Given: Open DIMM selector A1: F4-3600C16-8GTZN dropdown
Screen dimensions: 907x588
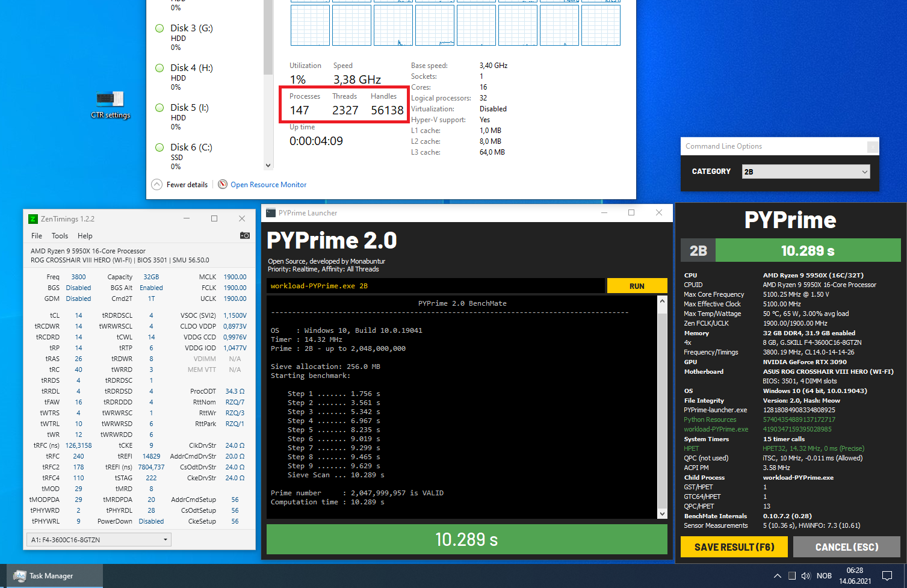Looking at the screenshot, I should tap(99, 540).
